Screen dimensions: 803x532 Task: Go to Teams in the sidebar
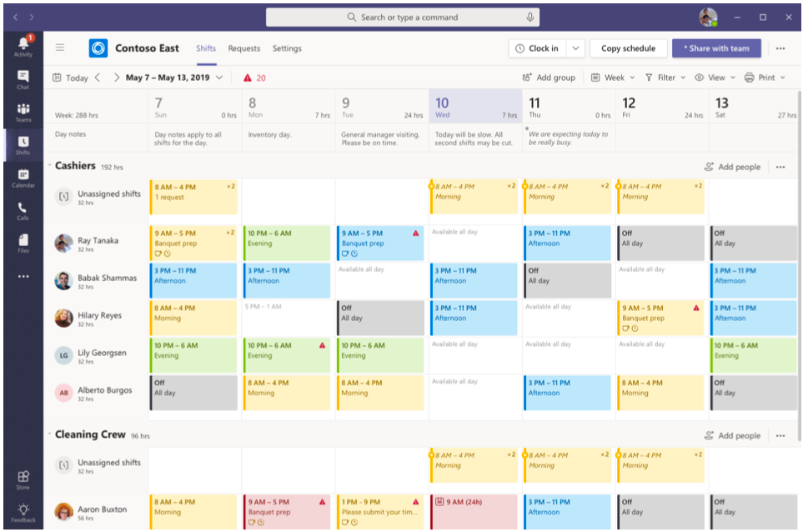click(x=23, y=113)
